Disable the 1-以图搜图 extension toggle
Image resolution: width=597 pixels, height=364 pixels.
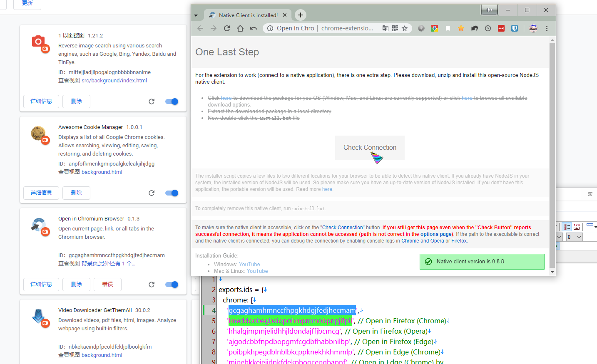[x=172, y=102]
